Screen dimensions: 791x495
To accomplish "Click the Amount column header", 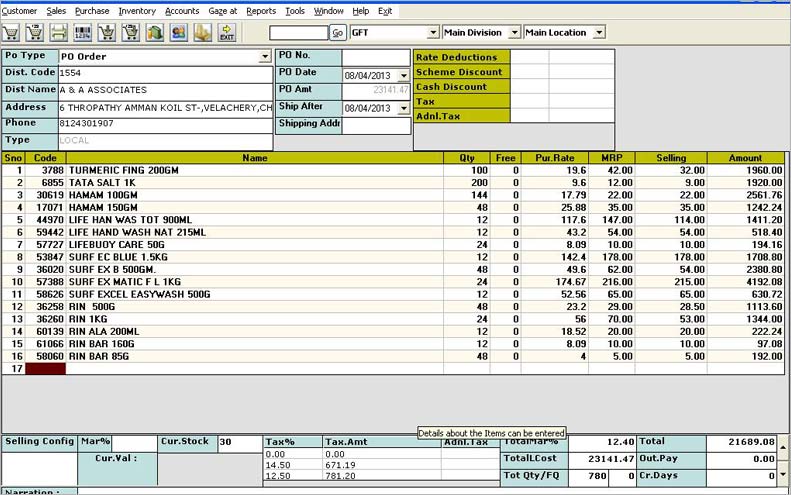I will 745,158.
